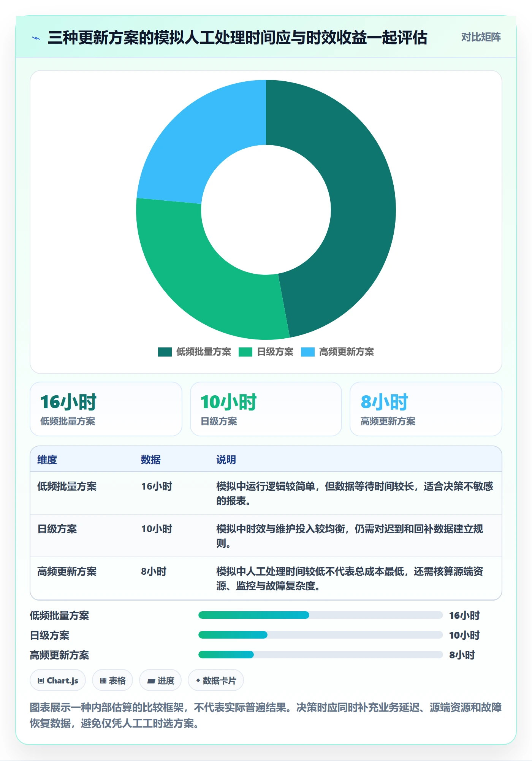This screenshot has height=761, width=532.
Task: Select 高频更新方案 cell in table
Action: click(x=67, y=571)
